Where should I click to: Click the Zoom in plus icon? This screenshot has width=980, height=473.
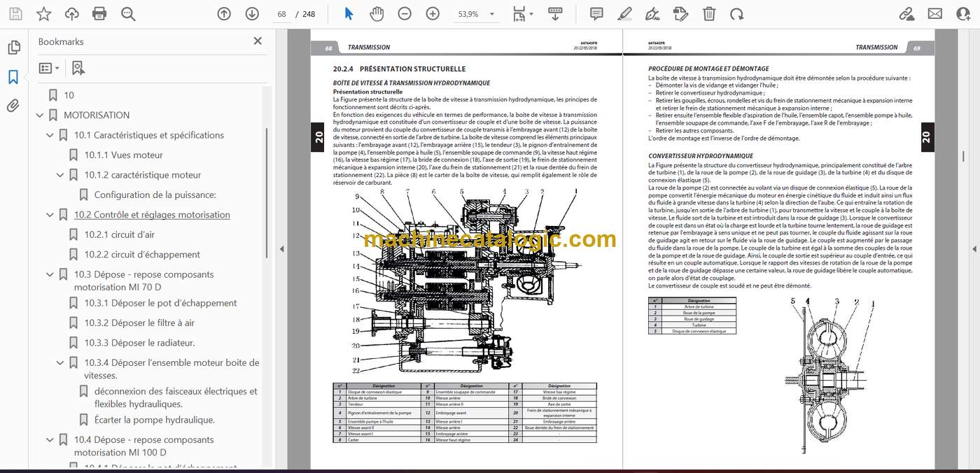point(433,13)
